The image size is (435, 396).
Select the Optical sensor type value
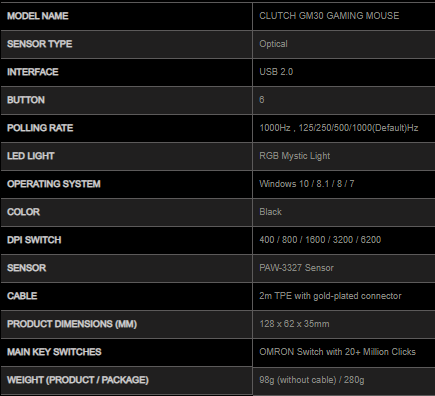point(273,44)
